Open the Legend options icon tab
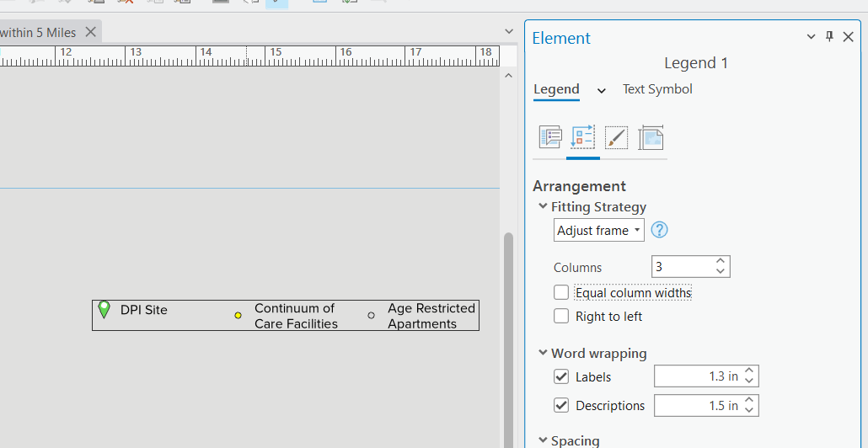The width and height of the screenshot is (868, 448). 550,137
